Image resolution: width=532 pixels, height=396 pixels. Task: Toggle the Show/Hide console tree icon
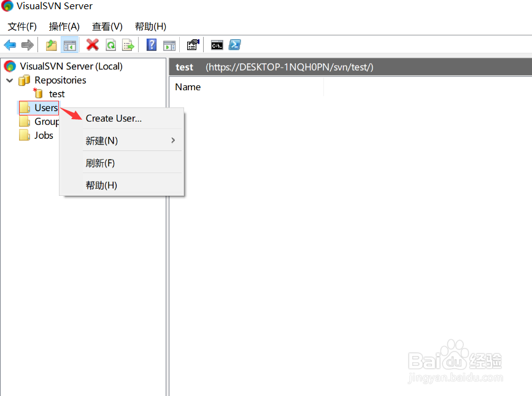point(69,45)
